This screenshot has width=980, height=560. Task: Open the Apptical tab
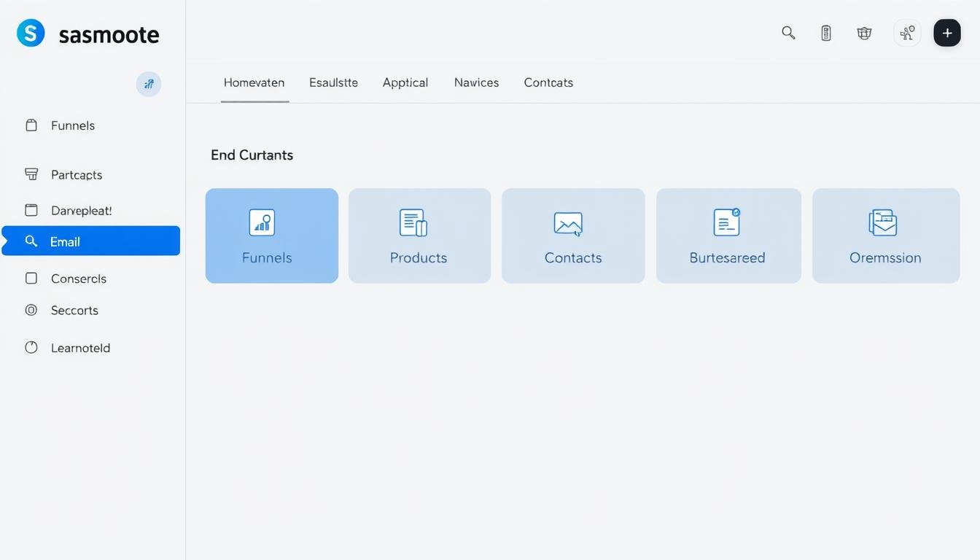click(x=405, y=82)
